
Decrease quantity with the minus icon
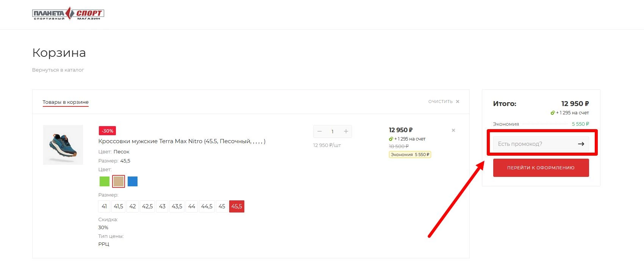[x=319, y=131]
